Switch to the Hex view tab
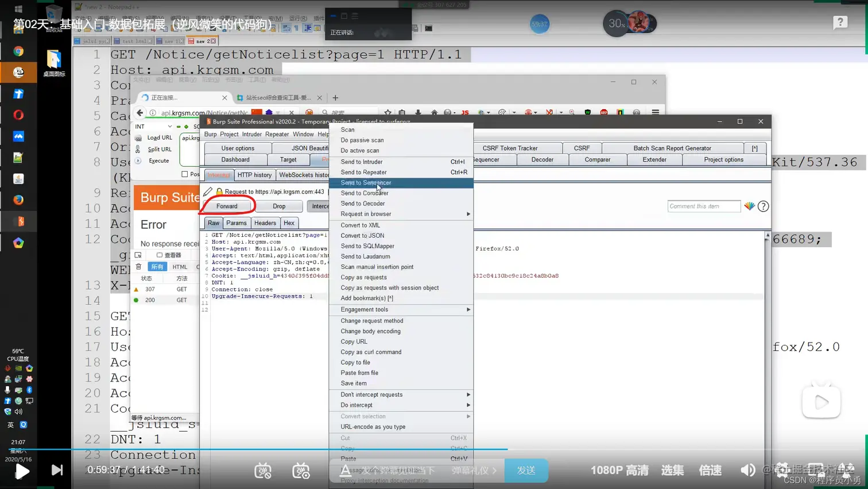Viewport: 868px width, 489px height. (289, 223)
